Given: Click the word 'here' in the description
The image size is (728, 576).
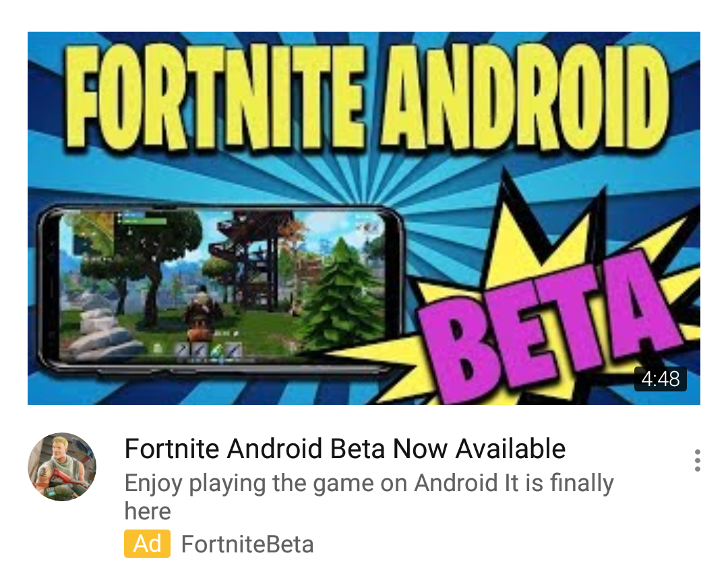Looking at the screenshot, I should (148, 511).
